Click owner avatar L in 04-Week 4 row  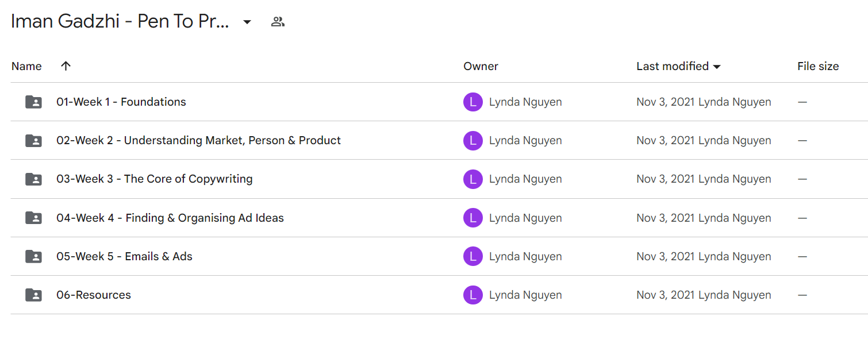[473, 218]
